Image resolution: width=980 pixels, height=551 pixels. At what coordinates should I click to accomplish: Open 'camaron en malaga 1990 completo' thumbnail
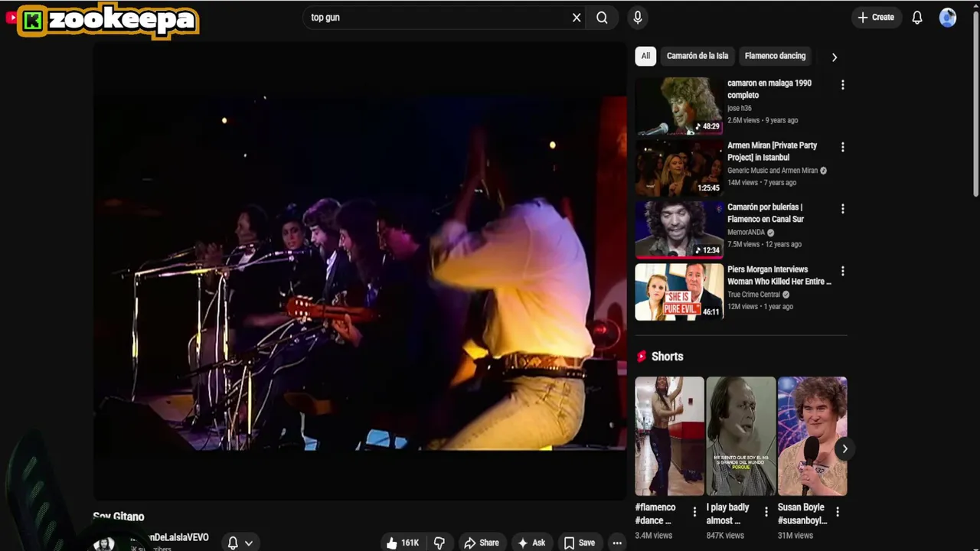(679, 105)
